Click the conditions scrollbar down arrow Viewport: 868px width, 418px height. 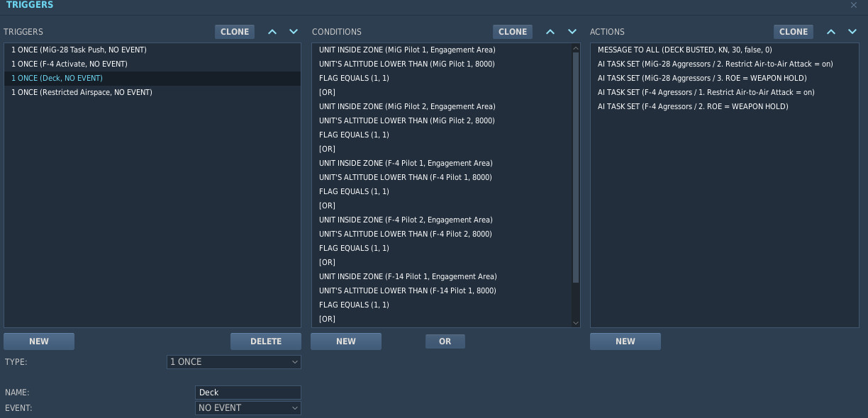pyautogui.click(x=576, y=322)
